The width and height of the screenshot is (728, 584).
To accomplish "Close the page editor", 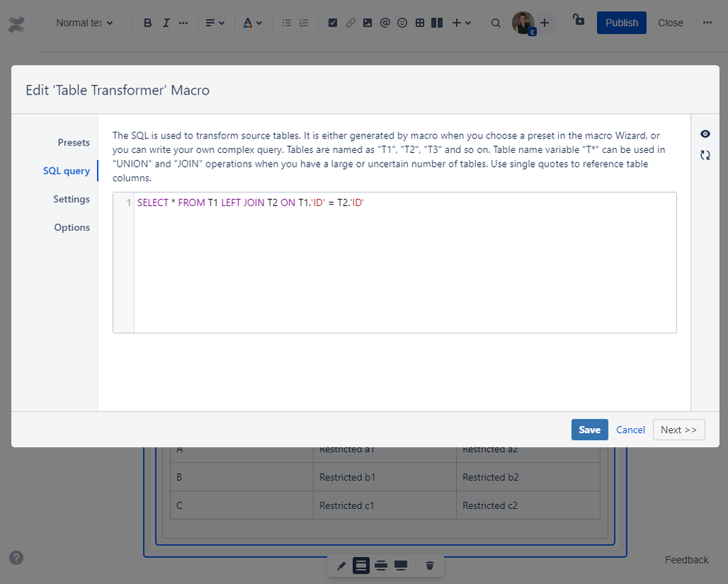I will 670,23.
